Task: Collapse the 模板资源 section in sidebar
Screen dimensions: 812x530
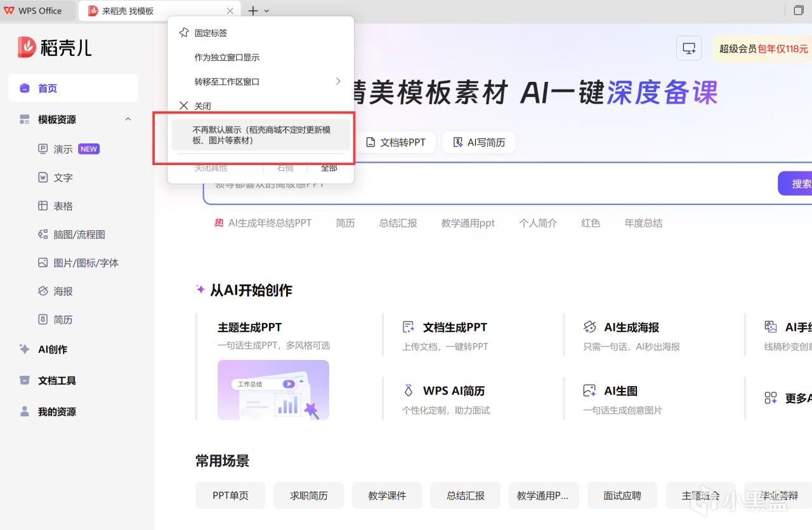Action: (128, 119)
